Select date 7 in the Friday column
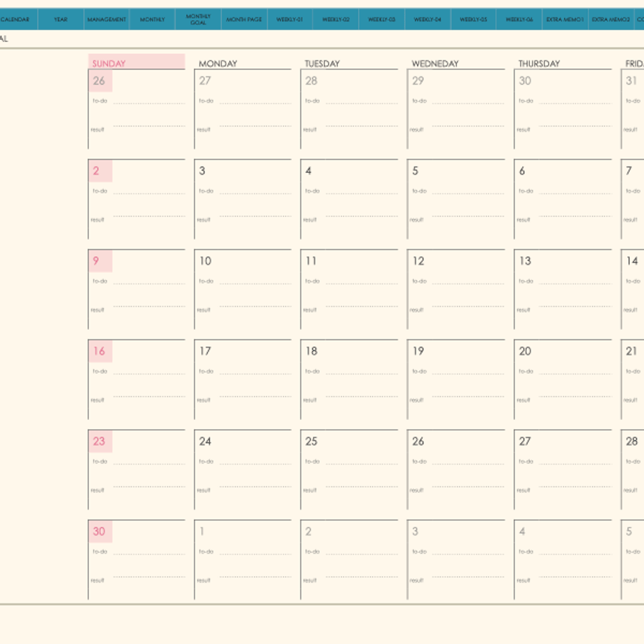Image resolution: width=644 pixels, height=644 pixels. [x=629, y=171]
